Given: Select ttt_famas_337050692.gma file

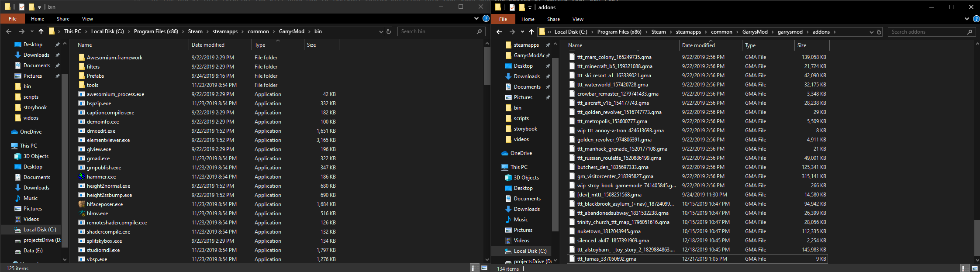Looking at the screenshot, I should 697,259.
